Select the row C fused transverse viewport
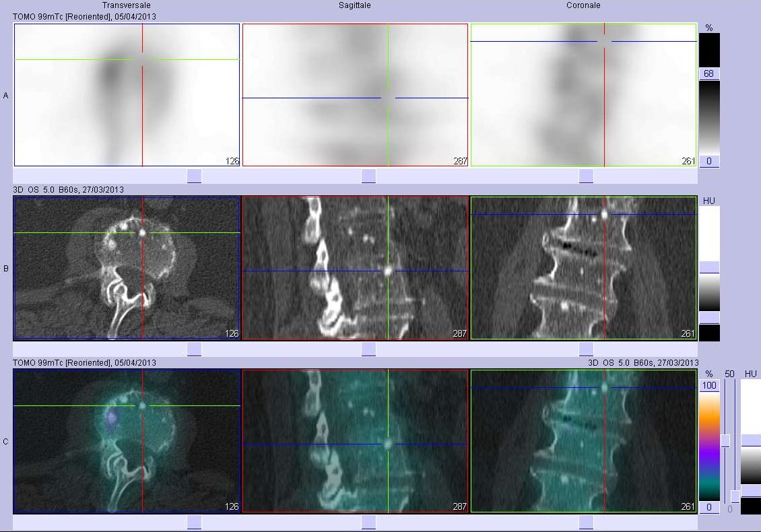Image resolution: width=761 pixels, height=532 pixels. pos(127,440)
